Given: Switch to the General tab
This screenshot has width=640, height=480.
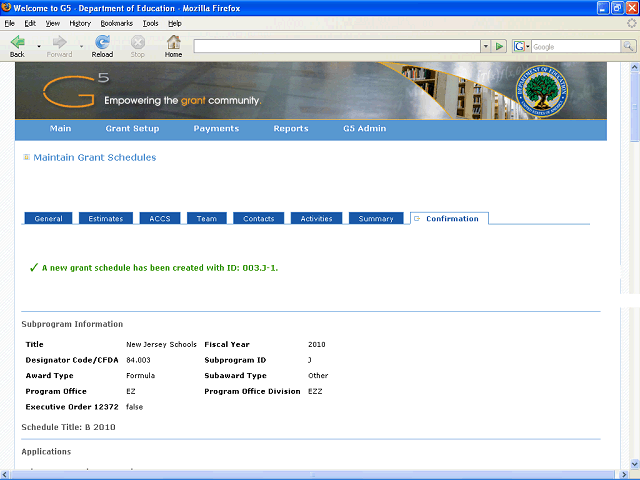Looking at the screenshot, I should pyautogui.click(x=48, y=218).
